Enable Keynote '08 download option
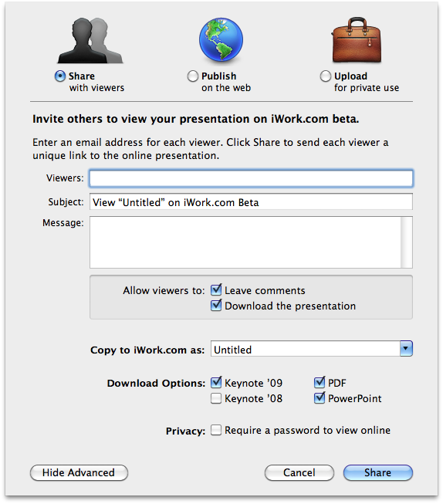 coord(216,398)
